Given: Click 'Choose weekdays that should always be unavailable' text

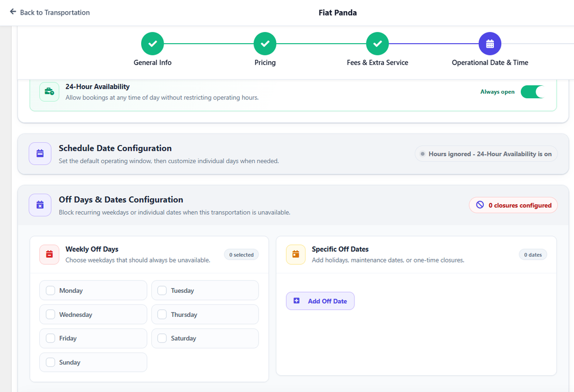Looking at the screenshot, I should tap(138, 260).
